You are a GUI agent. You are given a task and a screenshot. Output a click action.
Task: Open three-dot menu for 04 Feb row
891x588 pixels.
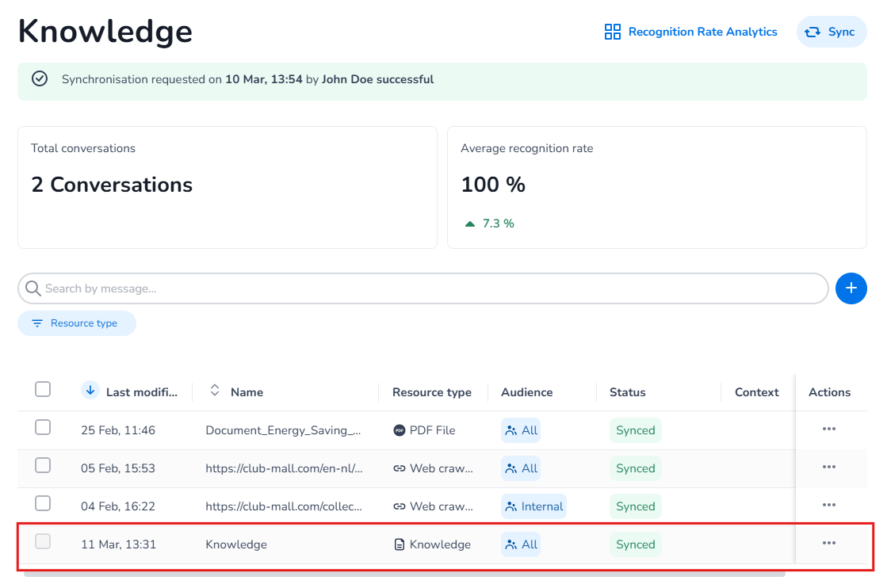coord(829,505)
